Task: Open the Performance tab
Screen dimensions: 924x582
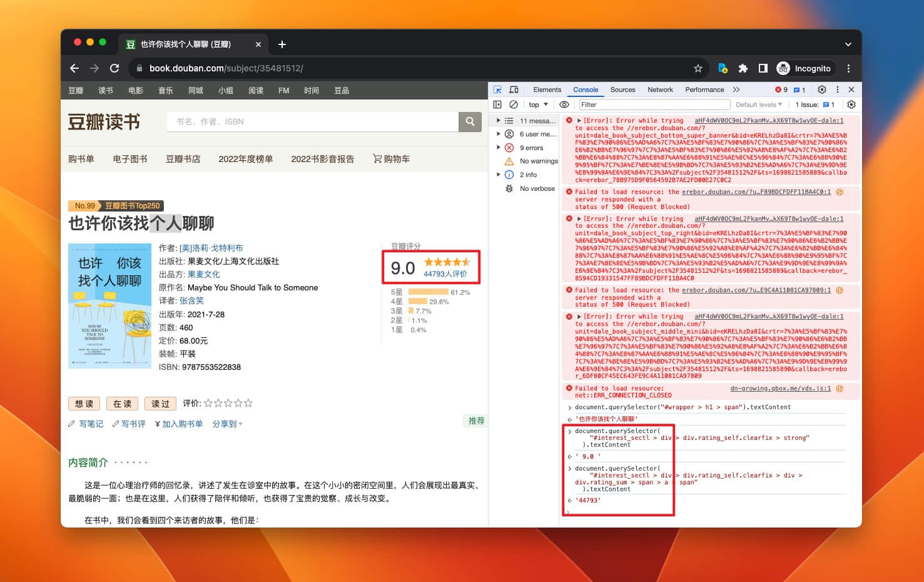Action: (704, 89)
